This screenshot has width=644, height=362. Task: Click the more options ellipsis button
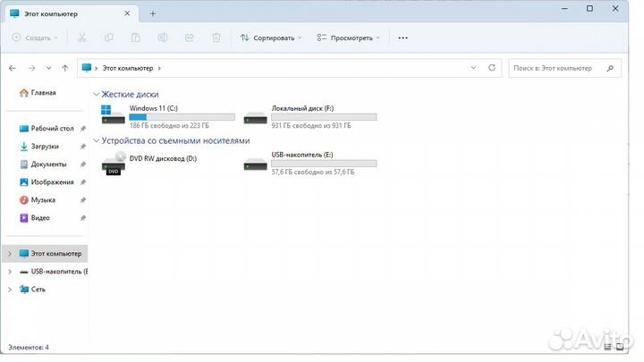402,38
